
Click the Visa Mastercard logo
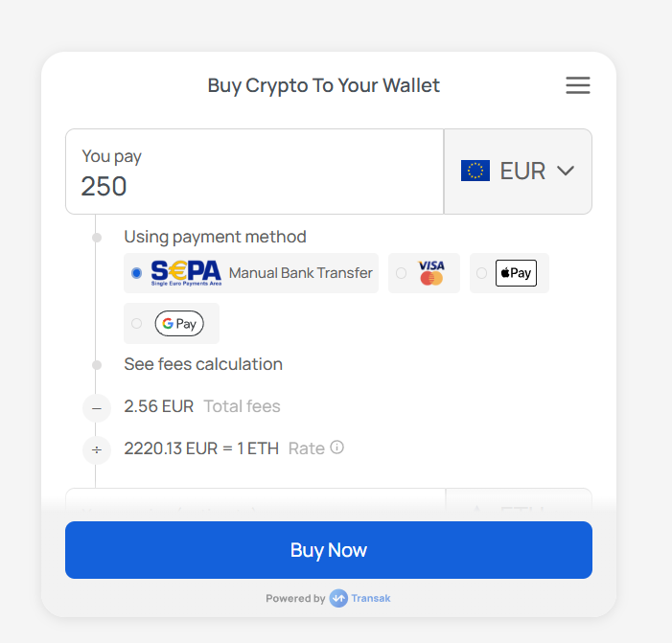point(431,273)
